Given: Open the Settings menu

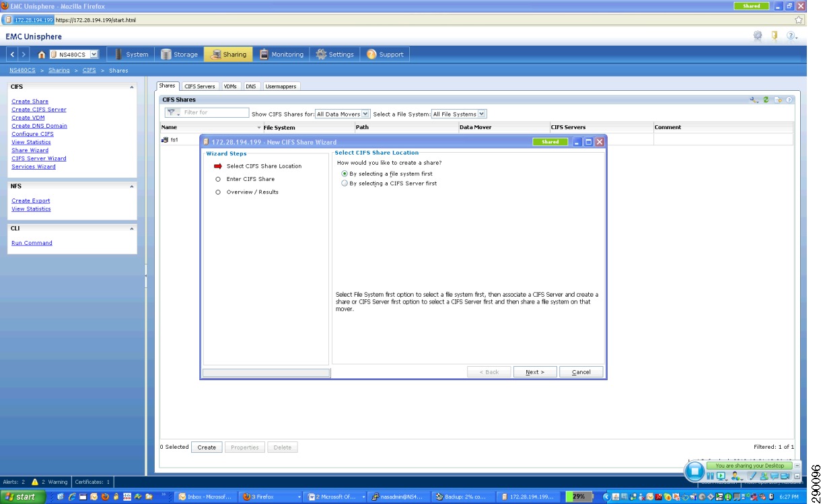Looking at the screenshot, I should click(334, 55).
